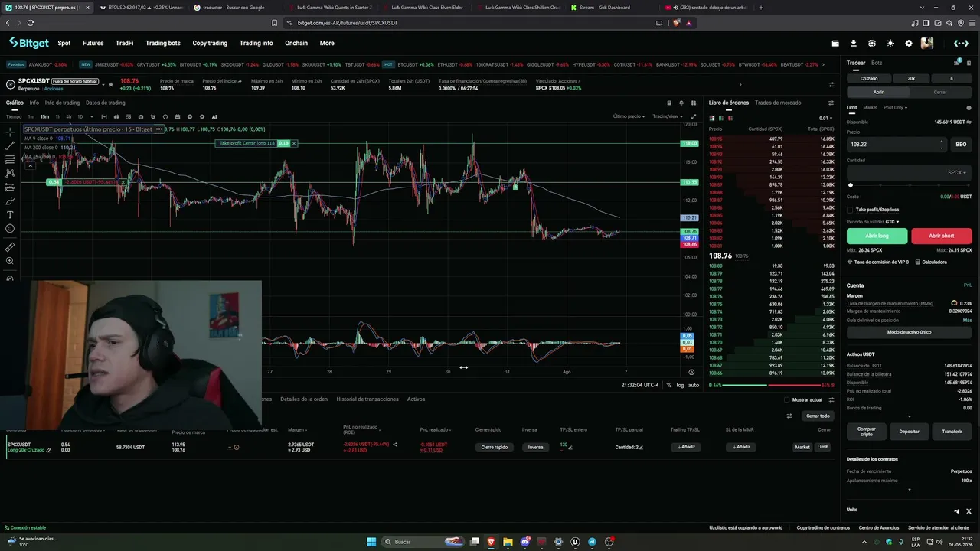Click the Depositar button
Screen dimensions: 980x551
tap(909, 431)
